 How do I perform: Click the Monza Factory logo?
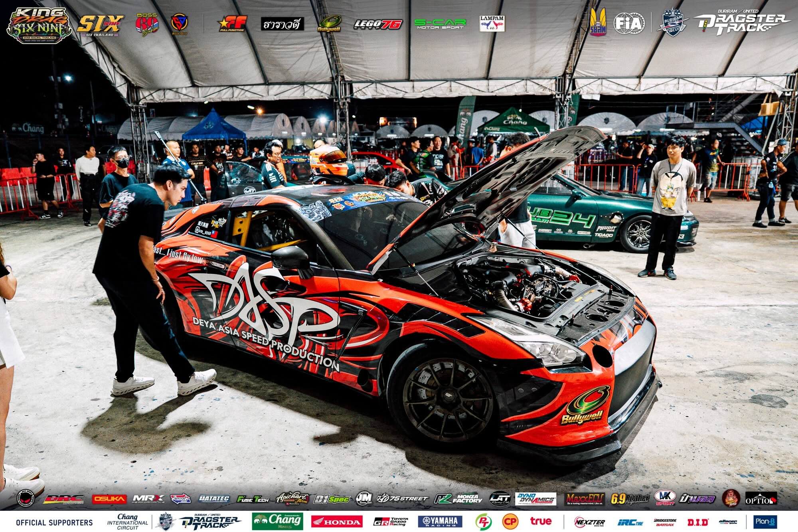pos(458,499)
